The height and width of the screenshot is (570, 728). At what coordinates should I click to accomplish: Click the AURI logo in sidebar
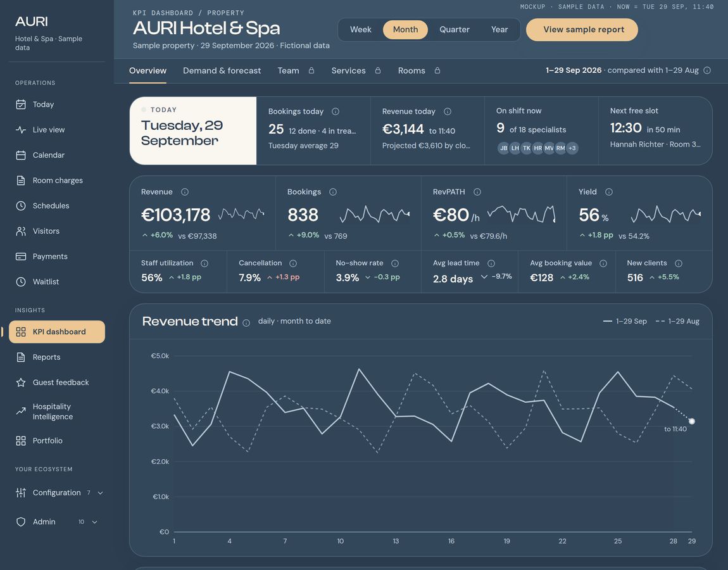pos(32,22)
